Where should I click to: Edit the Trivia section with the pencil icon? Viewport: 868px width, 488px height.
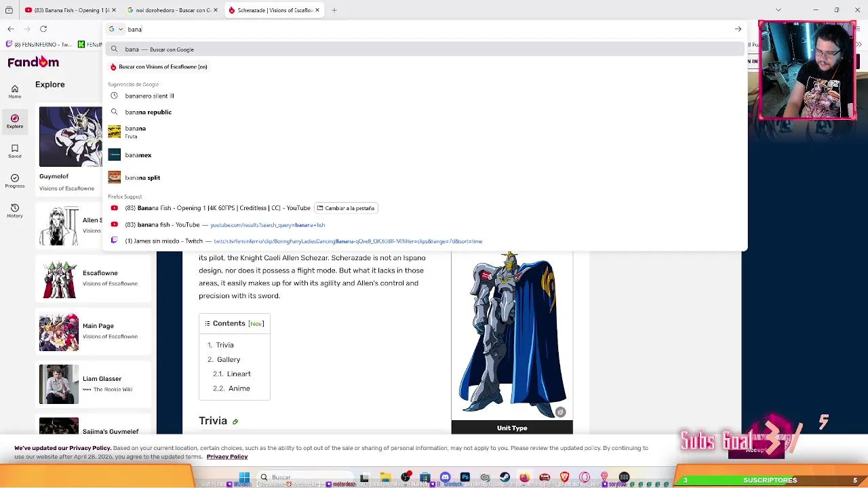coord(235,422)
